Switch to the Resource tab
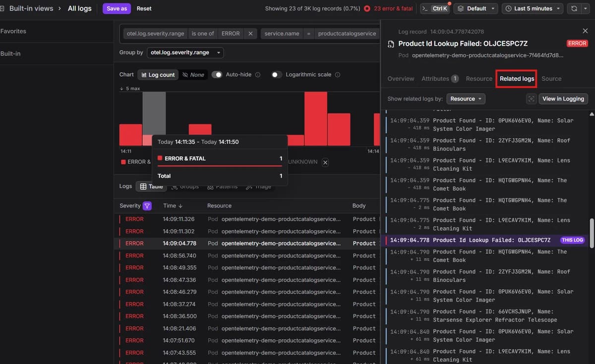 pyautogui.click(x=479, y=79)
